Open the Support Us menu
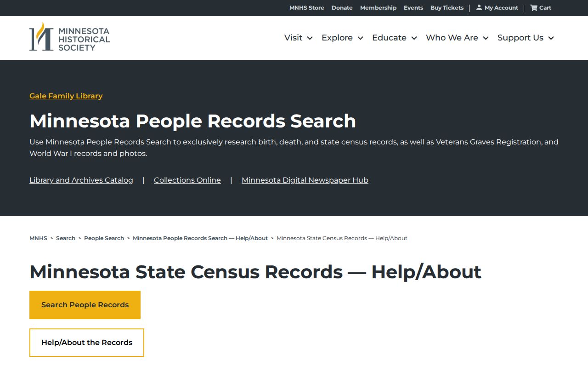 pos(520,38)
